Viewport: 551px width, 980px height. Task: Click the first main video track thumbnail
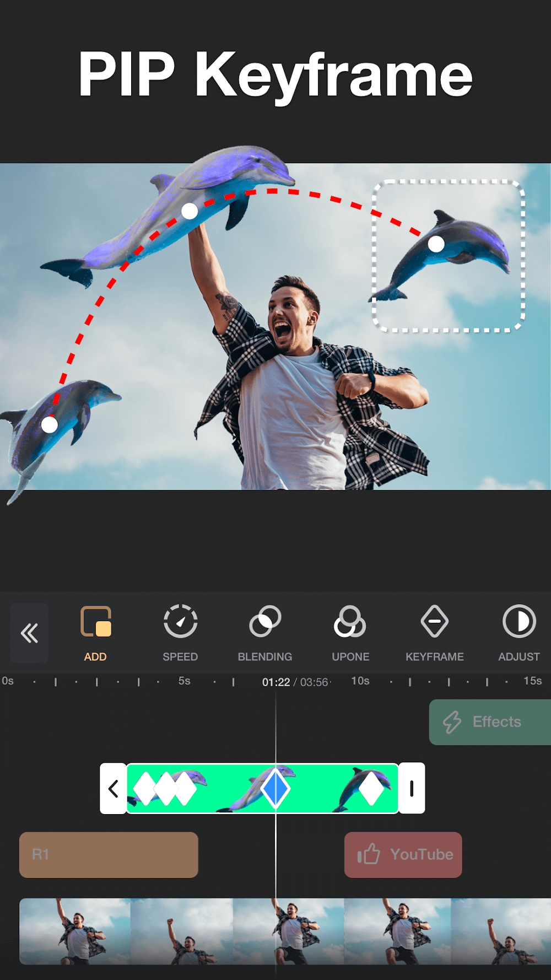coord(75,931)
